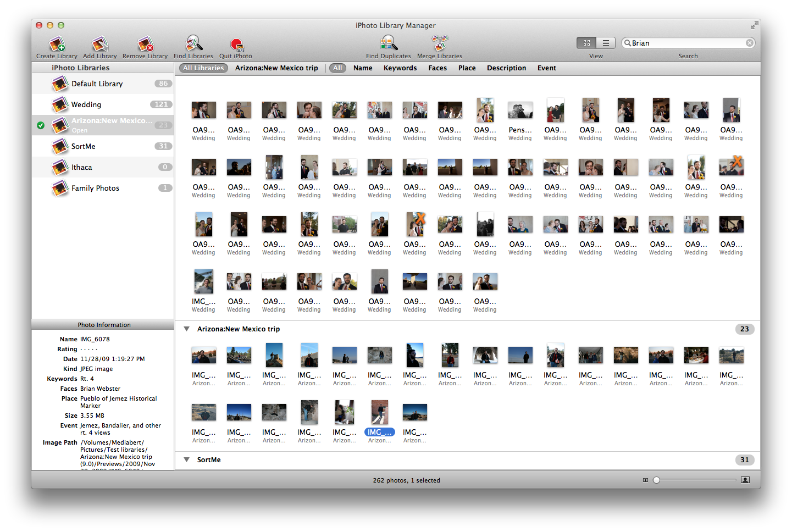Image resolution: width=792 pixels, height=532 pixels.
Task: Collapse the SortMe section triangle
Action: [187, 460]
